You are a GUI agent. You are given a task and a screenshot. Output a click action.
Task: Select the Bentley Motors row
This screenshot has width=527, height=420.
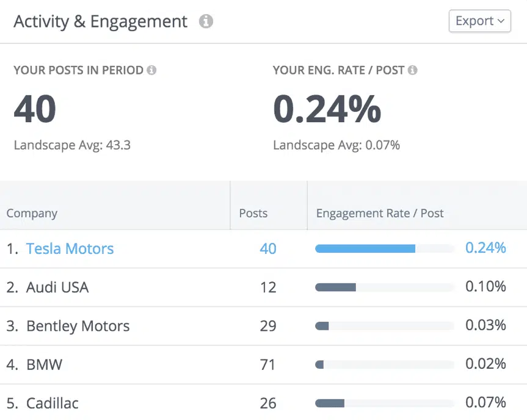[78, 326]
